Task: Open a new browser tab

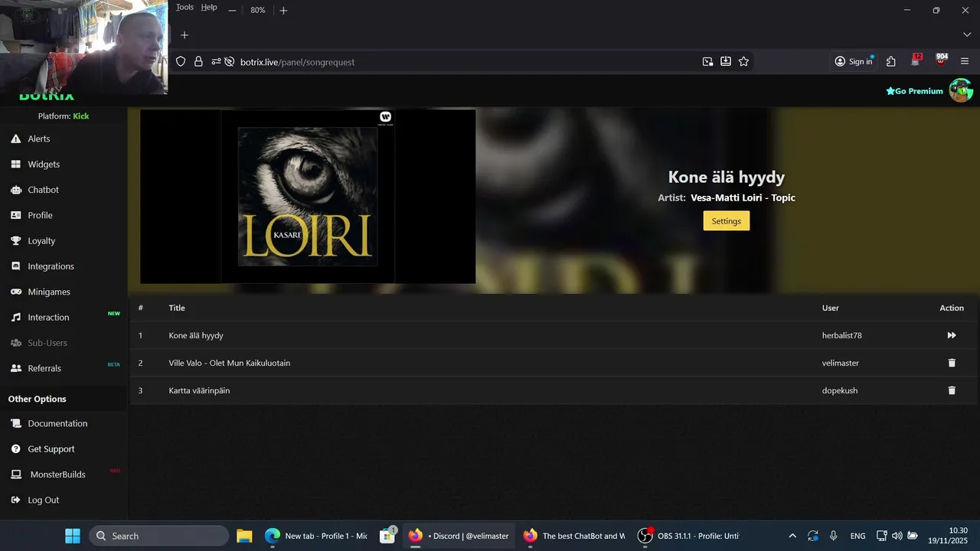Action: [x=184, y=35]
